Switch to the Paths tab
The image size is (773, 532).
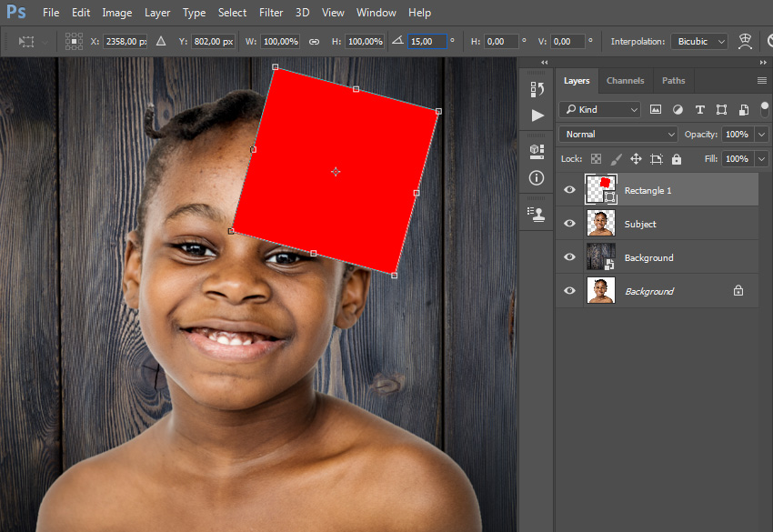(x=673, y=80)
